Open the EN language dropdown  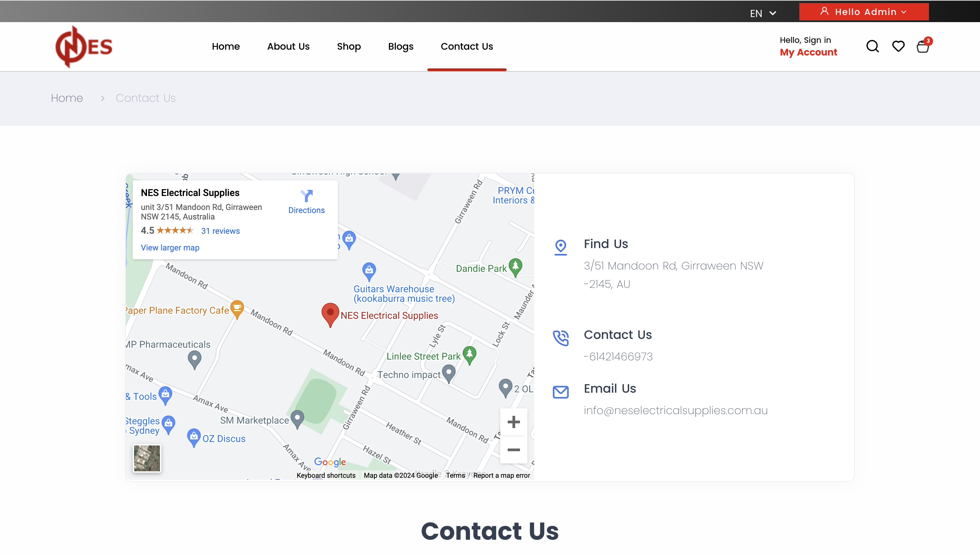point(763,13)
